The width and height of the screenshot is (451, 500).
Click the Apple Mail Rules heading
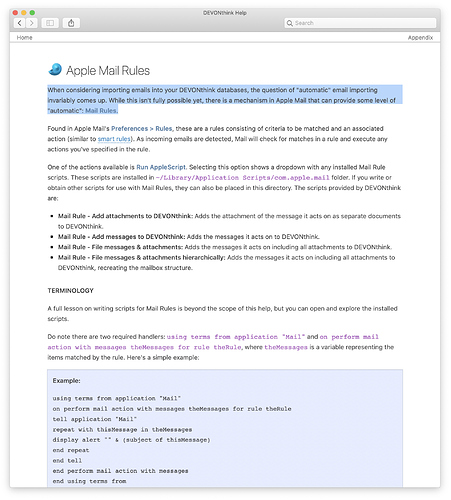(x=108, y=71)
